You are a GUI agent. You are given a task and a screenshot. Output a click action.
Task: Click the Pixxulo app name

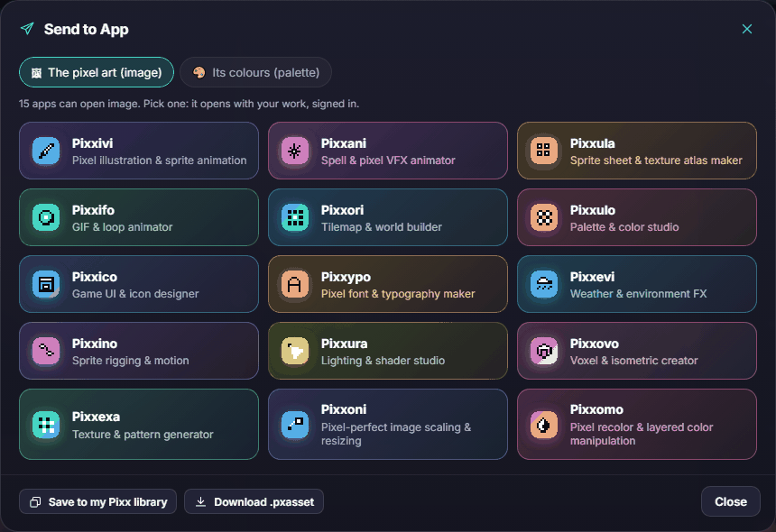click(593, 210)
